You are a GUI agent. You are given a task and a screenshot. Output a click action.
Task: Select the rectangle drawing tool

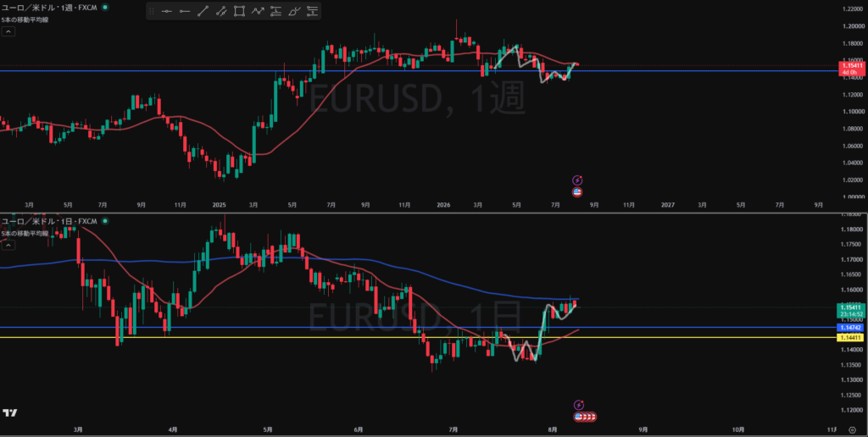tap(239, 10)
